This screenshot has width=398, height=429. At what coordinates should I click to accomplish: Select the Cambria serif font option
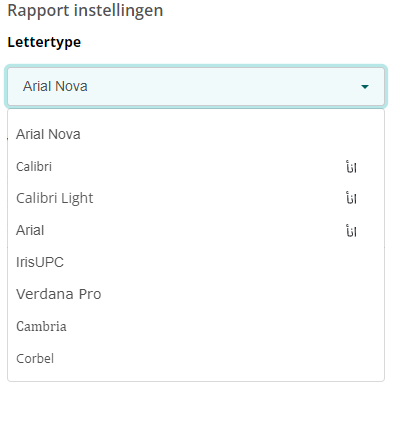point(196,326)
